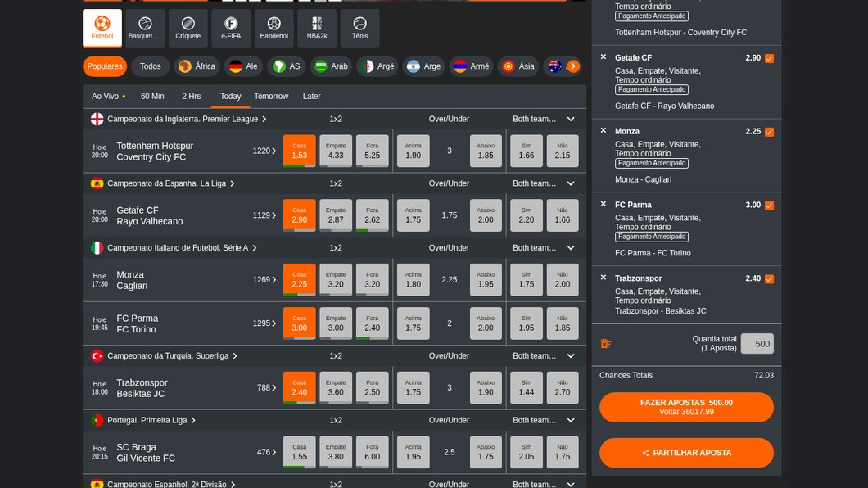Image resolution: width=868 pixels, height=488 pixels.
Task: Filter by Ale (Germany flag) country
Action: (x=243, y=66)
